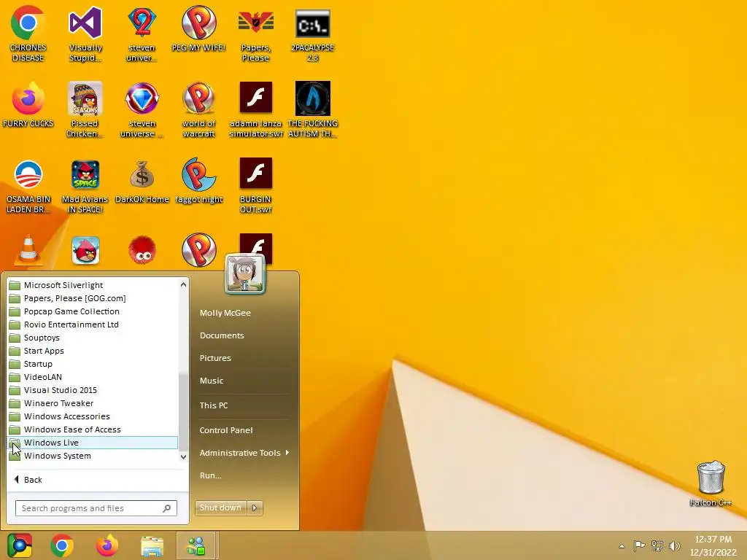Expand the VideoLAN folder
This screenshot has width=747, height=560.
tap(93, 377)
